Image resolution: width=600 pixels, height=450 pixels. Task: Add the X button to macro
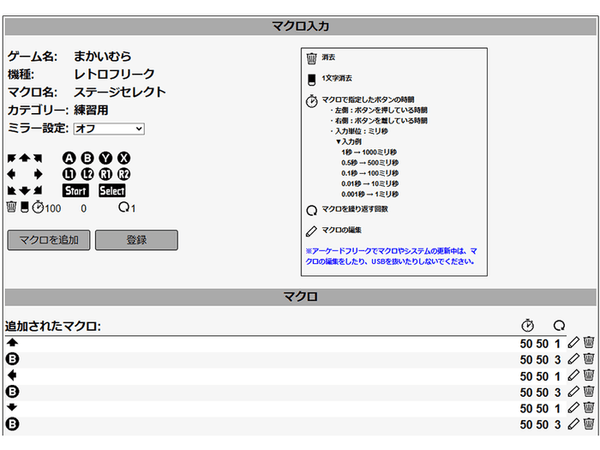point(124,158)
